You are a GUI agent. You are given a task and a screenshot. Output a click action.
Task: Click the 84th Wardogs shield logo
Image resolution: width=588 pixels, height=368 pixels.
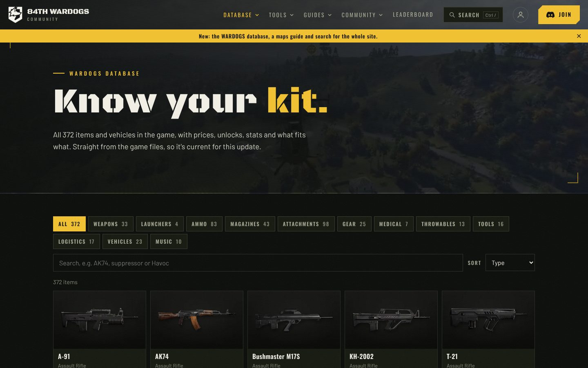[x=16, y=15]
